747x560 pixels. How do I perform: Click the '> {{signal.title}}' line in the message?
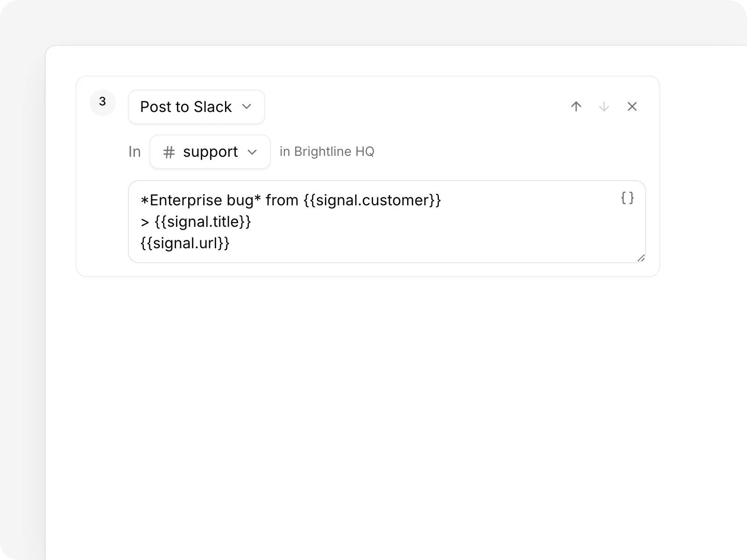[x=196, y=222]
